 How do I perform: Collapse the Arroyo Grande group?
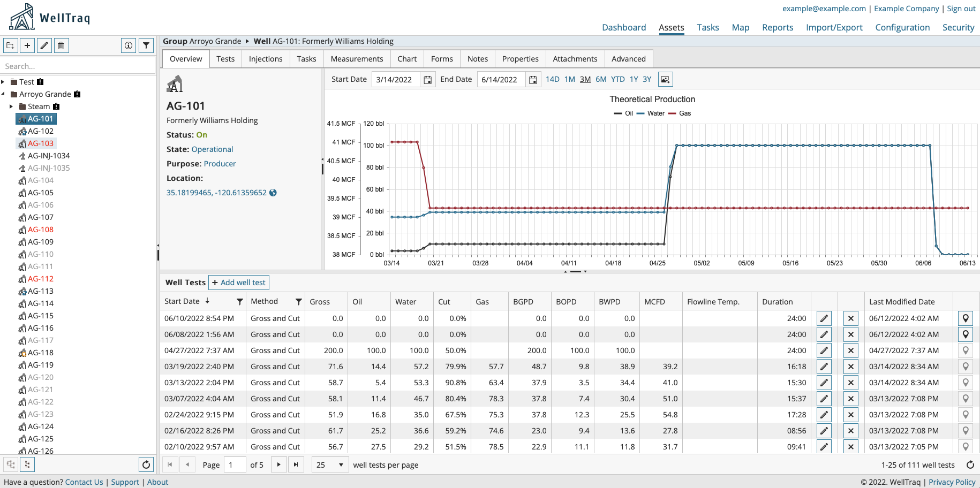[4, 94]
